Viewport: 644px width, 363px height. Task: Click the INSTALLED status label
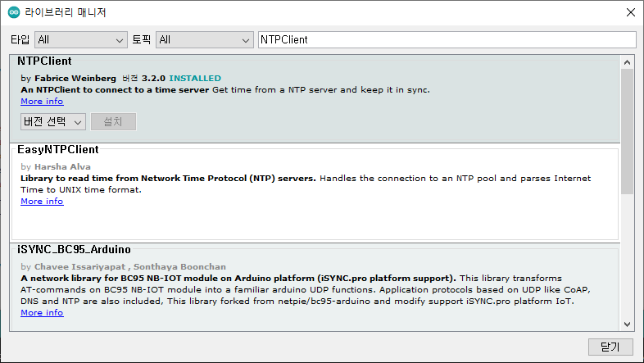[195, 78]
